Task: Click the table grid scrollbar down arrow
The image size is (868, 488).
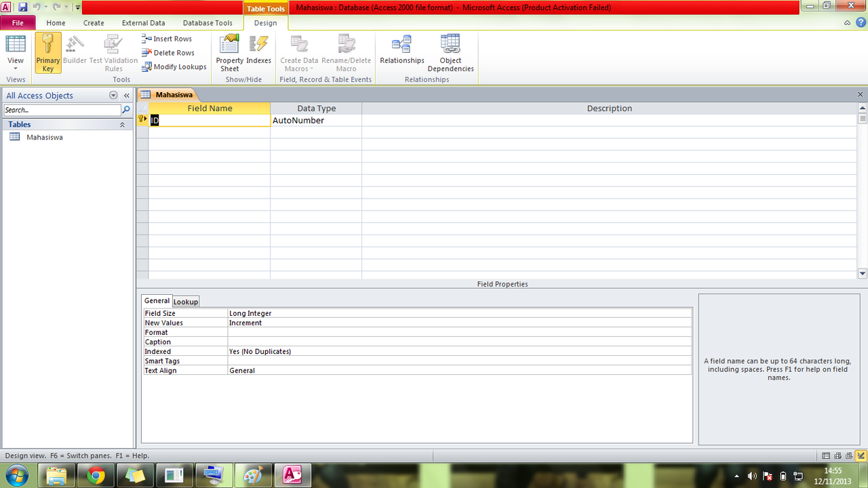Action: [x=863, y=274]
